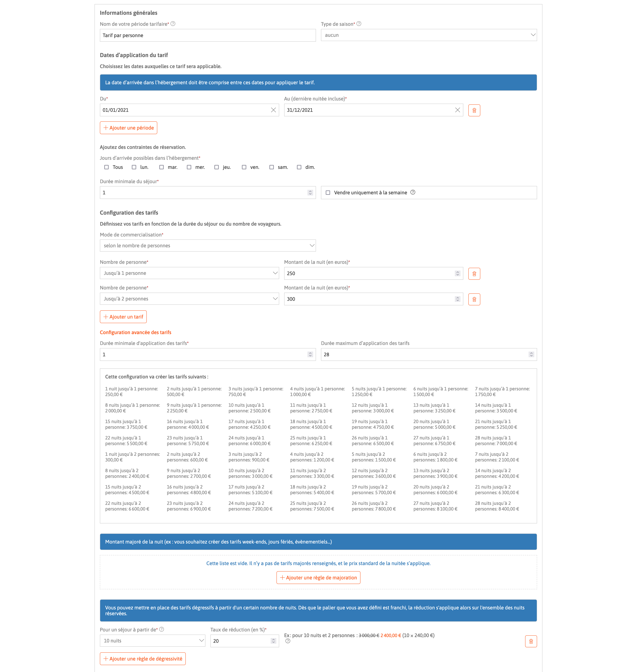Click Ajouter un tarif button
Screen dimensions: 636x672
coord(123,317)
